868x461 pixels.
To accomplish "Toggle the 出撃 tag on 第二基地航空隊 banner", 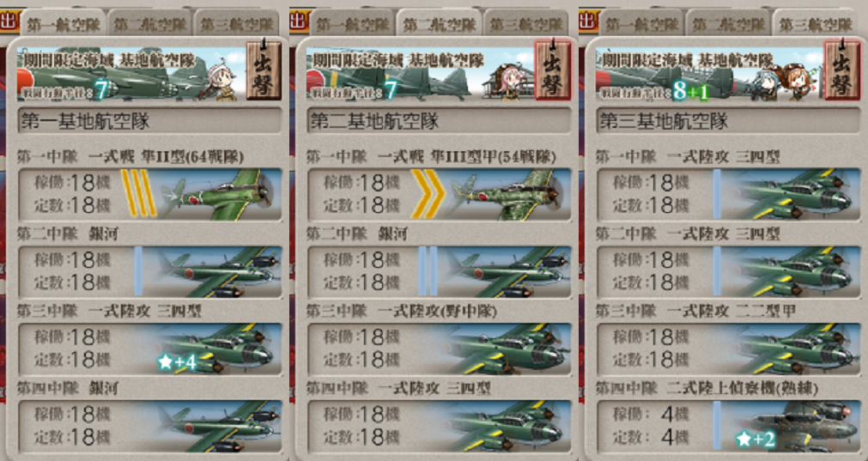I will 553,70.
